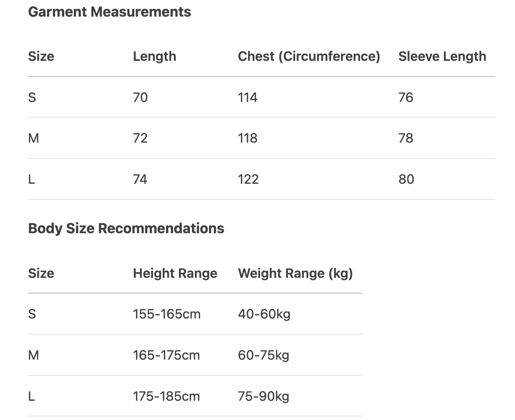515x420 pixels.
Task: Select the Sleeve Length column header
Action: pos(442,56)
